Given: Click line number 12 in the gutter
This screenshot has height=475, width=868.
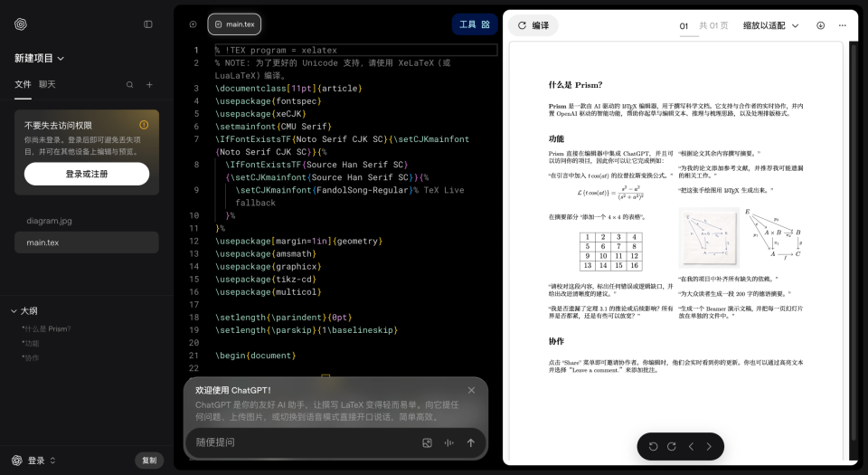Looking at the screenshot, I should pyautogui.click(x=193, y=241).
